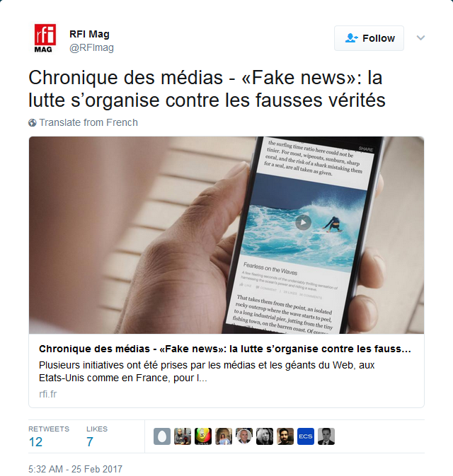Click the bearded man avatar
This screenshot has width=453, height=476.
pos(285,436)
